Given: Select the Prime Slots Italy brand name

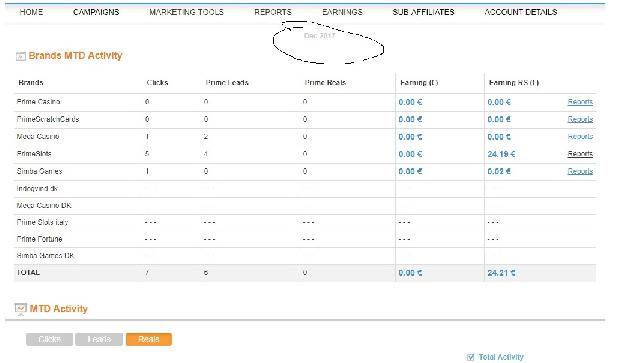Looking at the screenshot, I should (42, 222).
